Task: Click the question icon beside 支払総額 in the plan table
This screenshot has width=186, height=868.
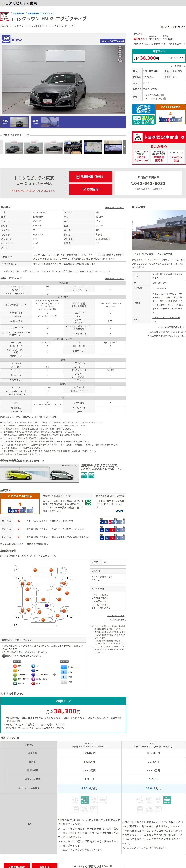Action: 28,770
